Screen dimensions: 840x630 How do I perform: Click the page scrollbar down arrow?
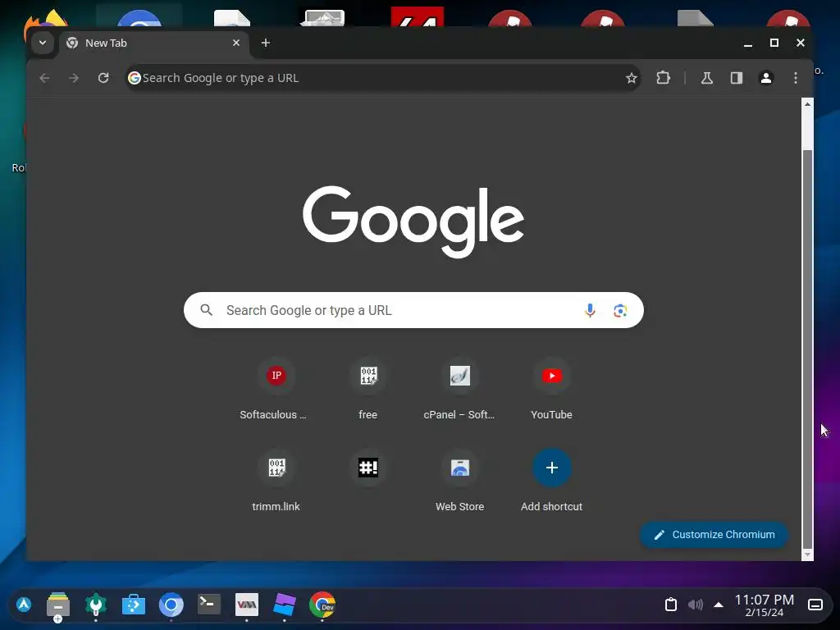coord(807,555)
